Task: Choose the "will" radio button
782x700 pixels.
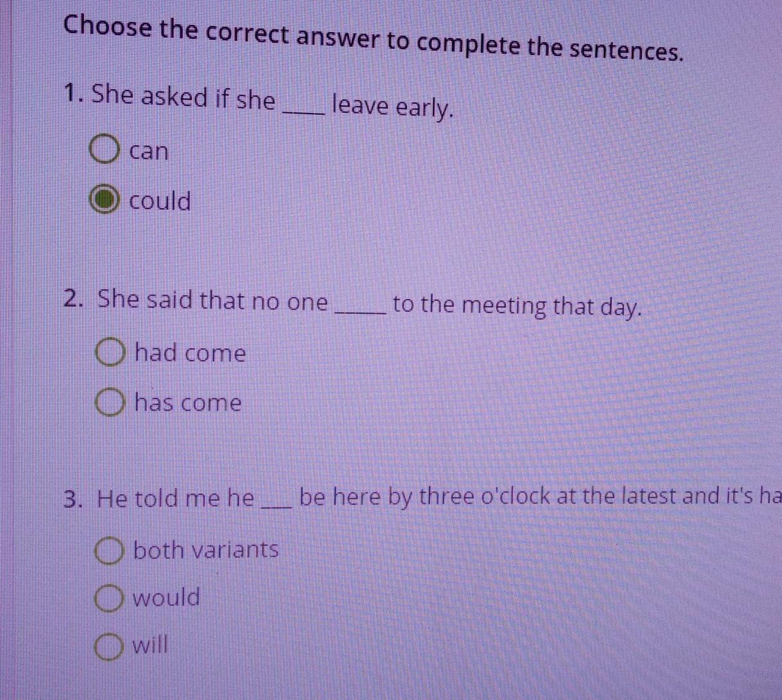Action: (109, 646)
